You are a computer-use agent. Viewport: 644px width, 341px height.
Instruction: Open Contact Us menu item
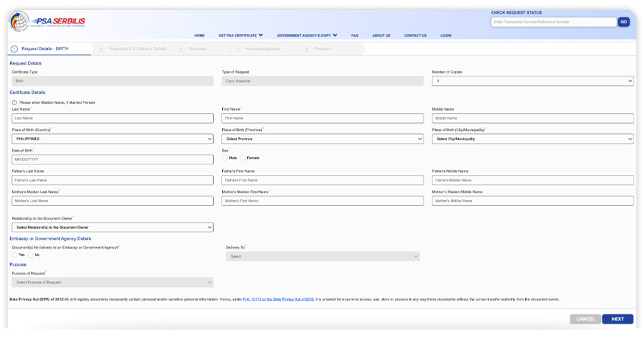[415, 36]
